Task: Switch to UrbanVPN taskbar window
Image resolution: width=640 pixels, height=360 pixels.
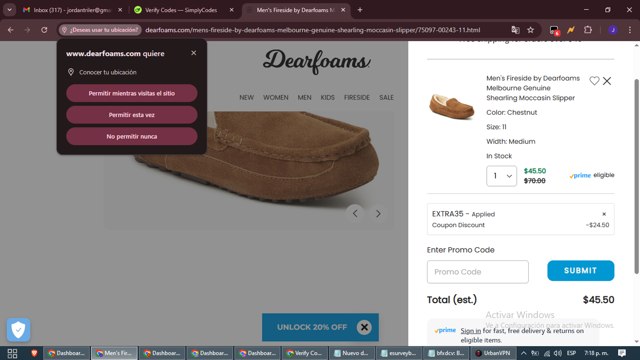Action: 494,353
